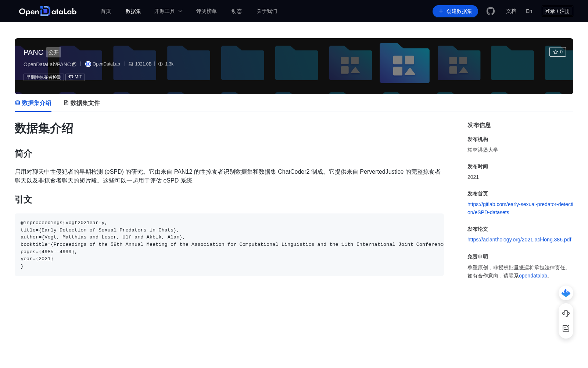Click the 柏林洪堡大学 publisher text
The height and width of the screenshot is (368, 588).
coord(483,150)
